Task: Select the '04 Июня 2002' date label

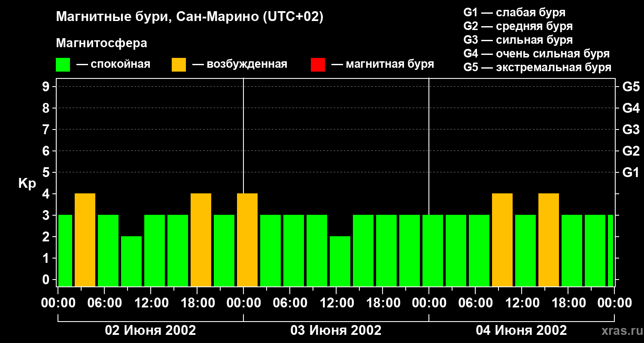Action: point(522,331)
